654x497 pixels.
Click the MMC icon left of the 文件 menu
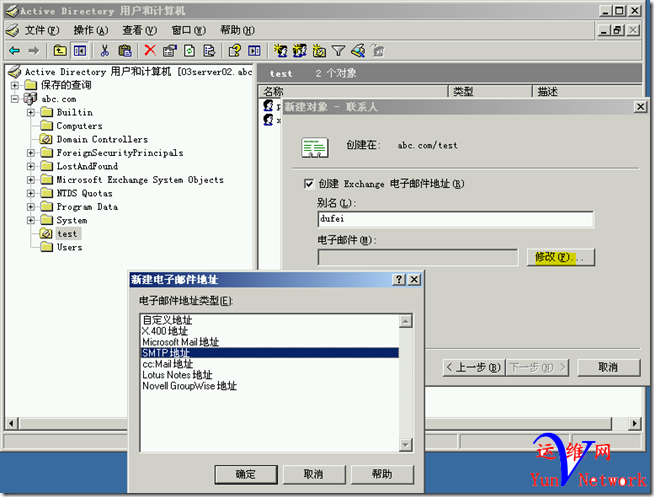(x=13, y=30)
